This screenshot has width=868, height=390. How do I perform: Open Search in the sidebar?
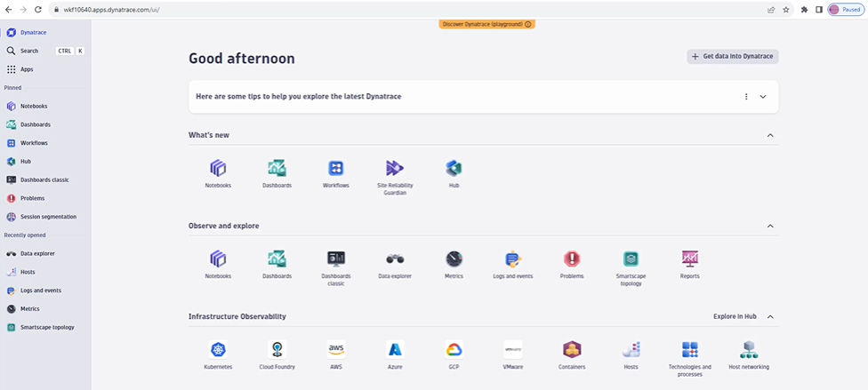click(45, 51)
